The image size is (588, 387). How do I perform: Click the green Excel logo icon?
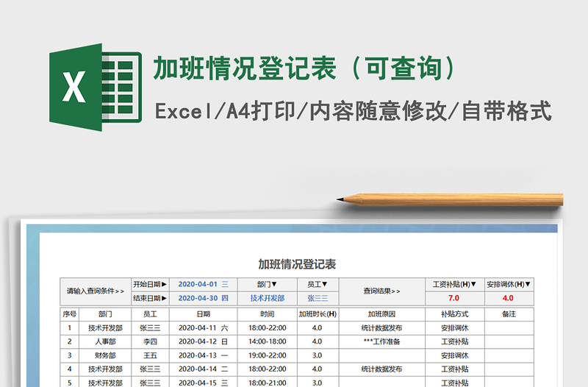96,87
